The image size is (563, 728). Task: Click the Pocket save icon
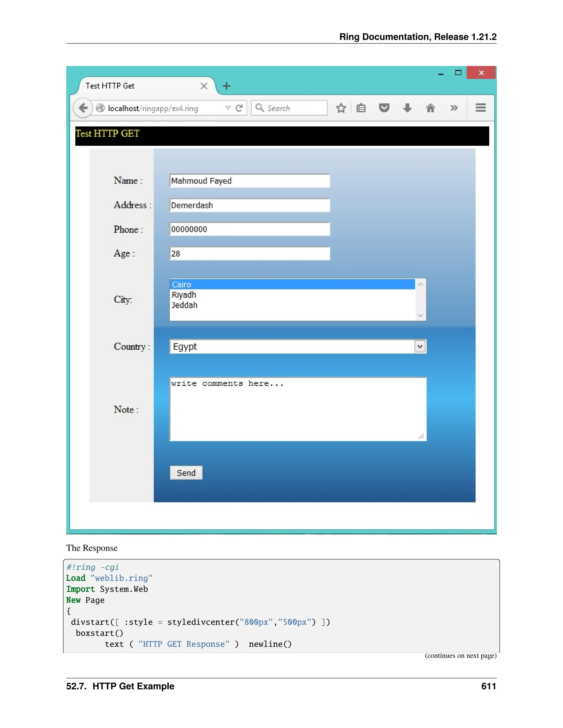tap(384, 108)
